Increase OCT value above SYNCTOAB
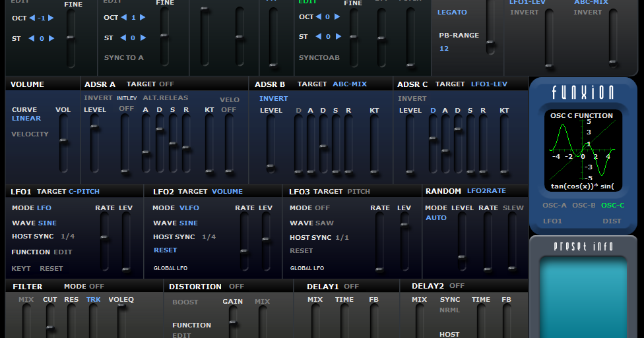Image resolution: width=644 pixels, height=338 pixels. point(337,17)
